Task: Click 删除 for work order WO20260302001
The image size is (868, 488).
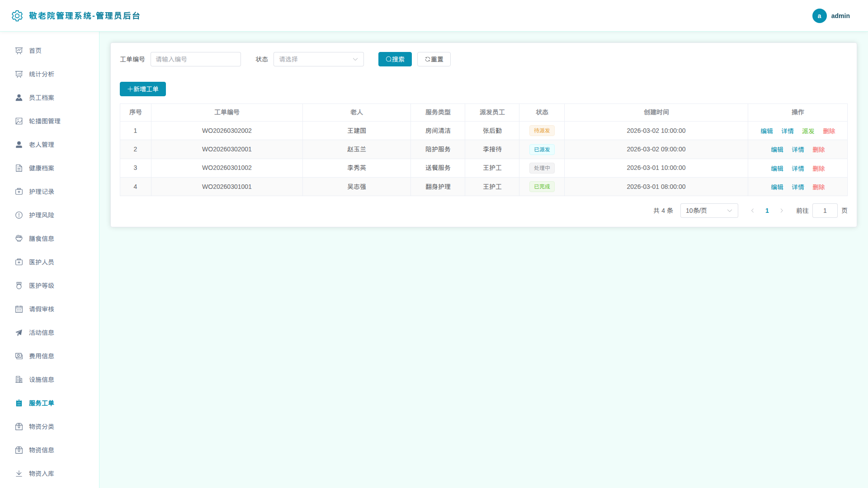Action: coord(818,150)
